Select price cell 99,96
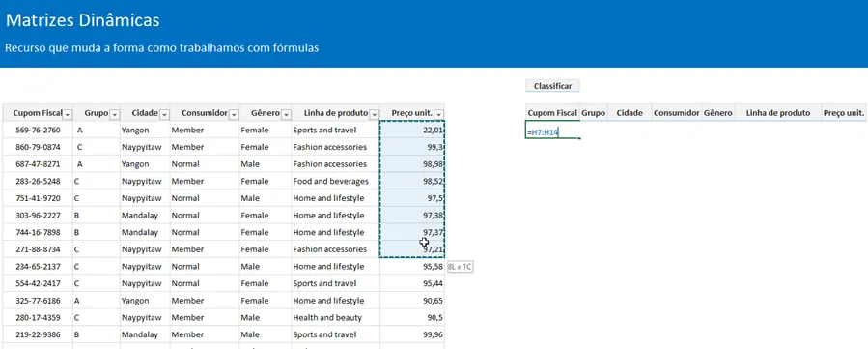868x349 pixels. 412,334
